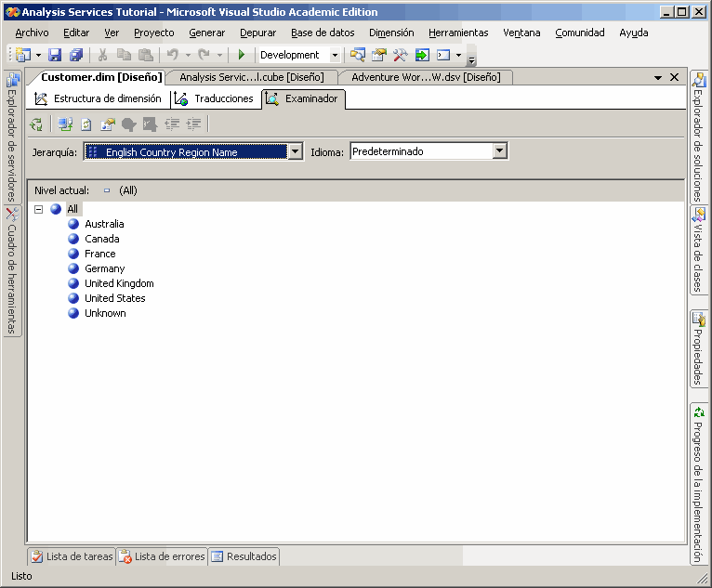Open Progreso de la implementación panel

pyautogui.click(x=698, y=484)
